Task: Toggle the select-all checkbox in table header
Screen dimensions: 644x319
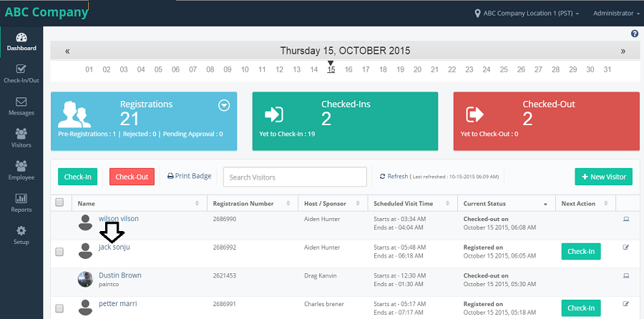Action: click(x=59, y=202)
